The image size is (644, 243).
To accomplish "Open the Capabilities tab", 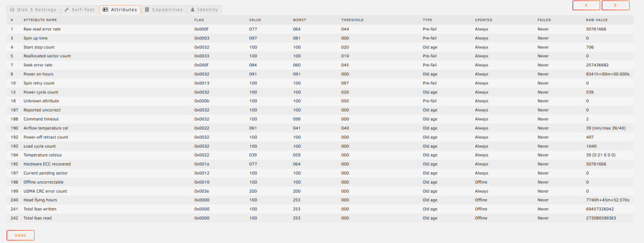I will tap(164, 10).
